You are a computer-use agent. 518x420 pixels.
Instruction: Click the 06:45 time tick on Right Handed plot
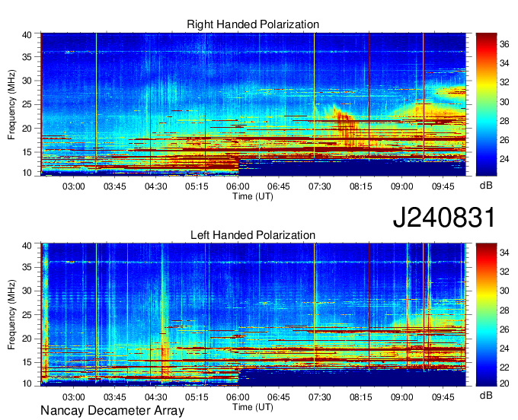click(279, 186)
